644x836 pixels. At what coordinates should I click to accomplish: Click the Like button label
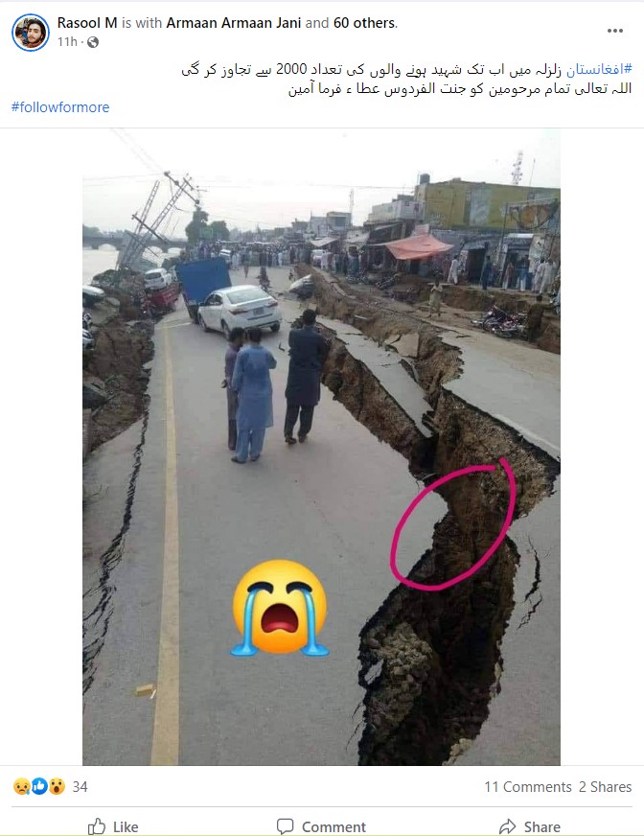point(126,827)
